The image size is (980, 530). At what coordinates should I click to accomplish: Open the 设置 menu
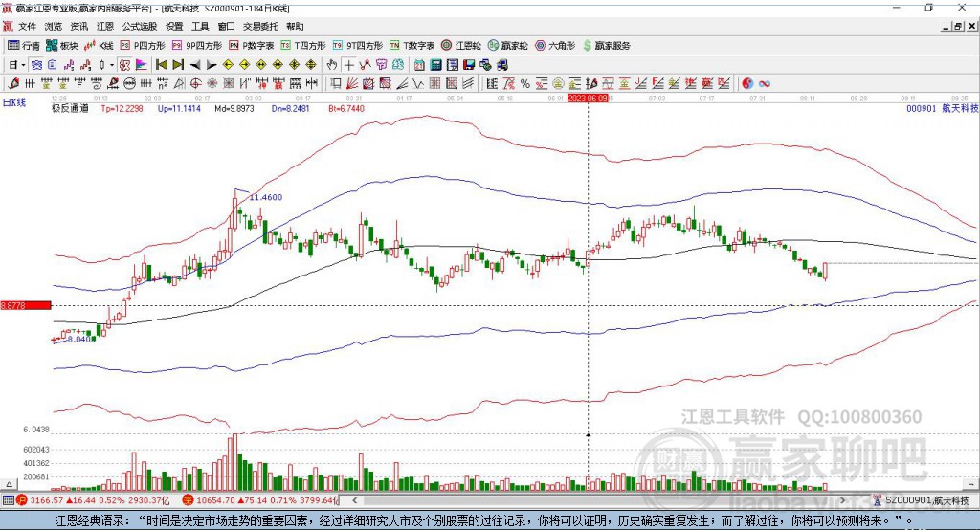[174, 26]
